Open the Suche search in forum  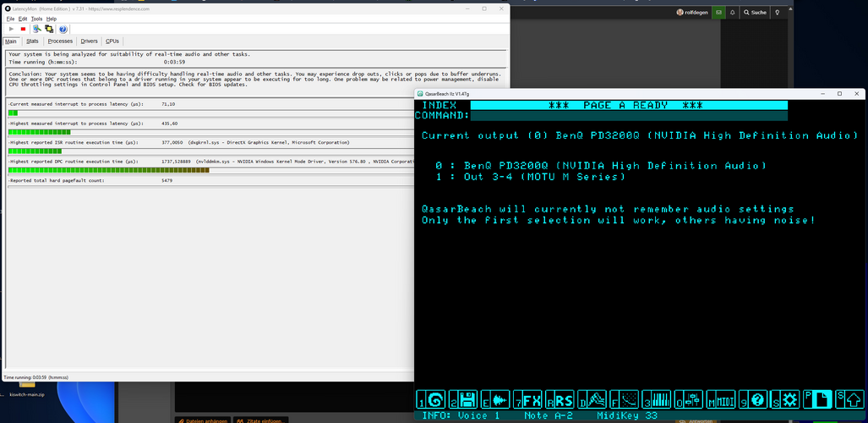tap(755, 12)
